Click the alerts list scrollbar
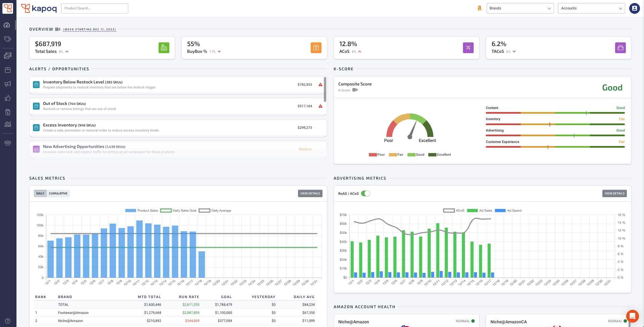Screen dimensions: 644x327 point(325,89)
